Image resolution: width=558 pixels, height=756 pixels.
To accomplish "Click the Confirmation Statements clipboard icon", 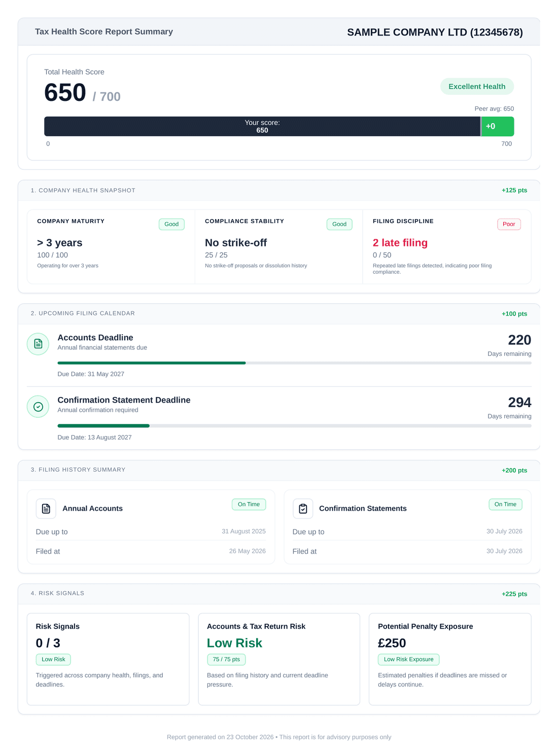I will pos(303,509).
